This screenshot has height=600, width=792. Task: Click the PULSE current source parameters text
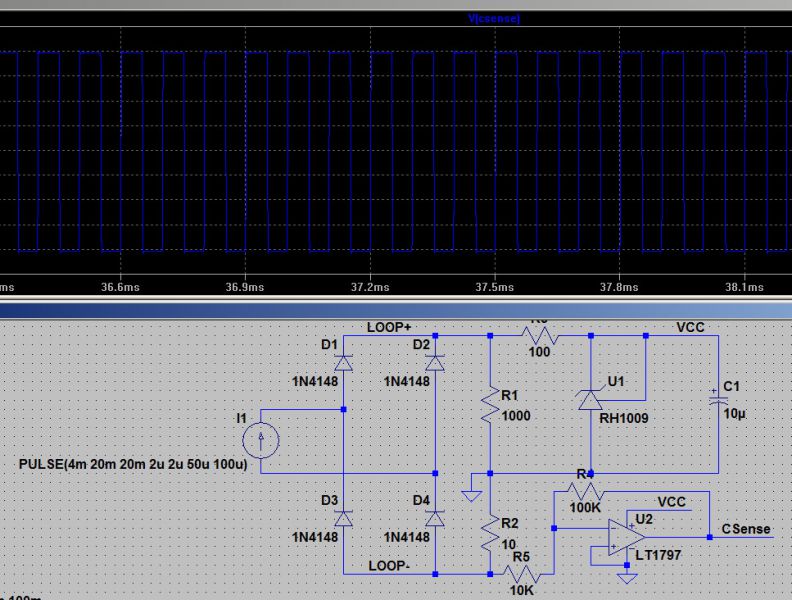tap(133, 465)
